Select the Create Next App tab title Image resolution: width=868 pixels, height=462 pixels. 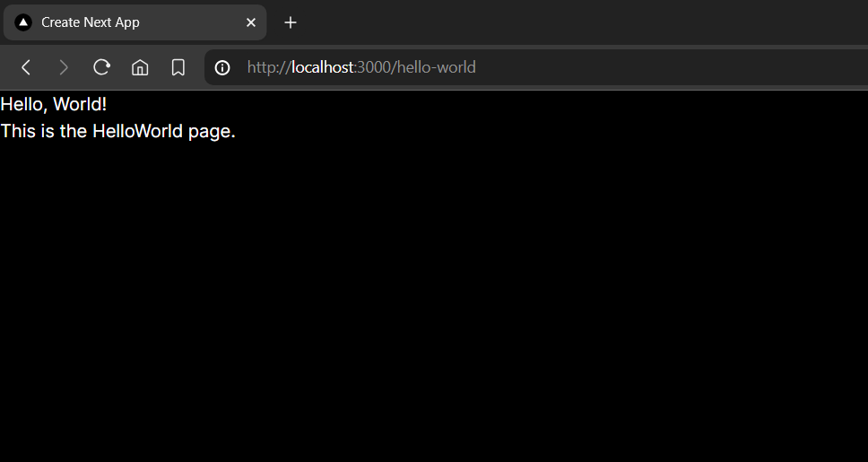click(91, 22)
